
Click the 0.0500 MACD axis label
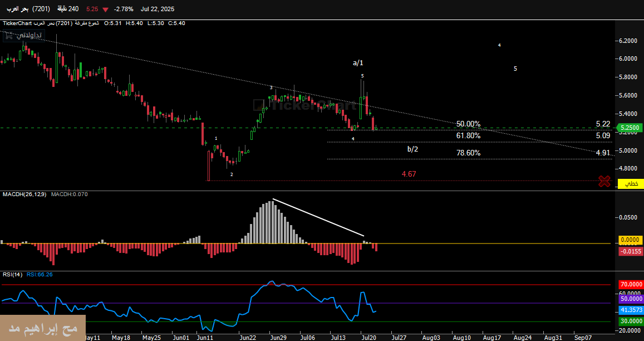628,217
